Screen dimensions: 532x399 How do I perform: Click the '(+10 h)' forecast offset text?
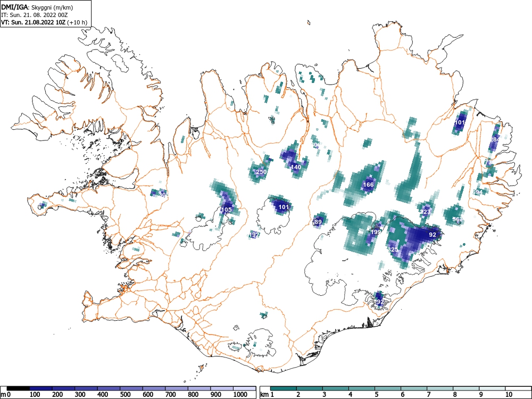(x=77, y=23)
